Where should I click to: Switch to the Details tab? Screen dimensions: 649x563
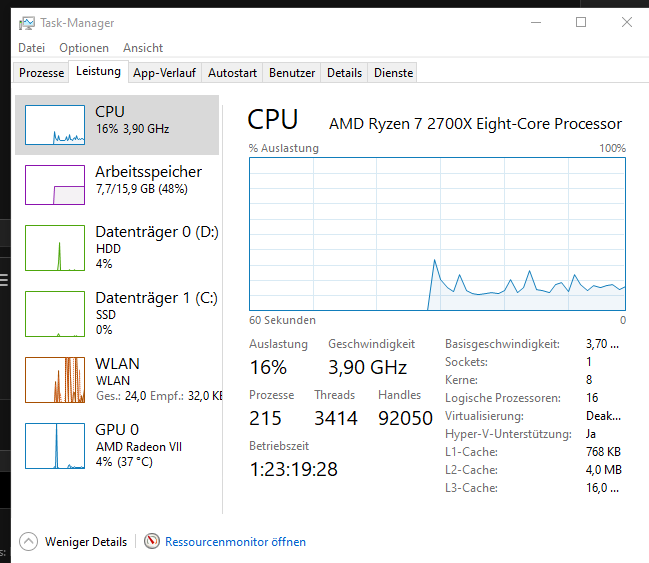point(344,73)
